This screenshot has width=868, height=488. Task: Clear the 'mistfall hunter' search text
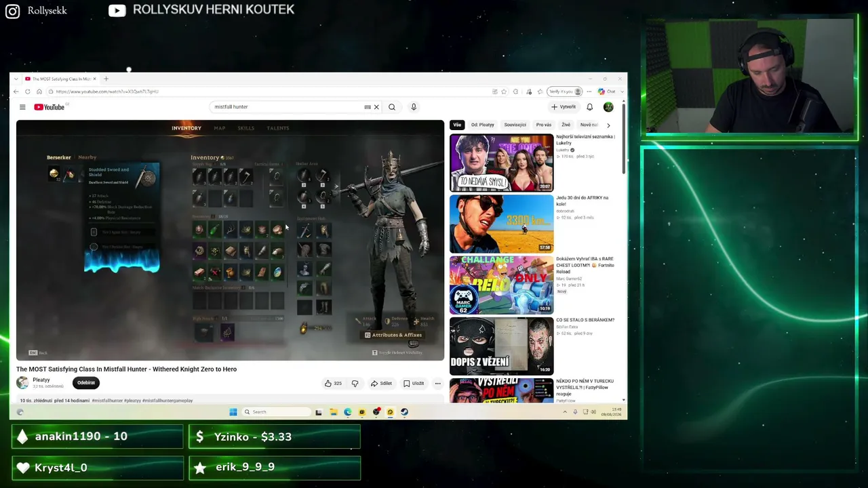click(x=376, y=107)
